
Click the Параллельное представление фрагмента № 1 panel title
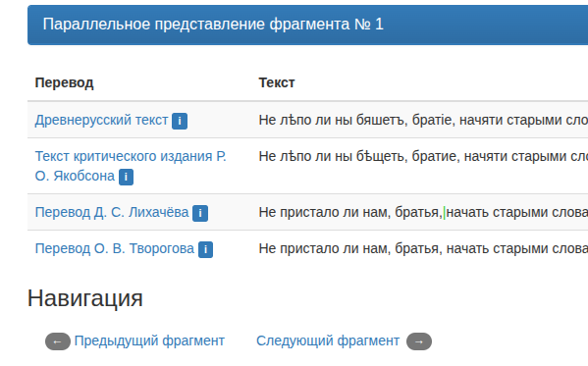click(x=213, y=25)
